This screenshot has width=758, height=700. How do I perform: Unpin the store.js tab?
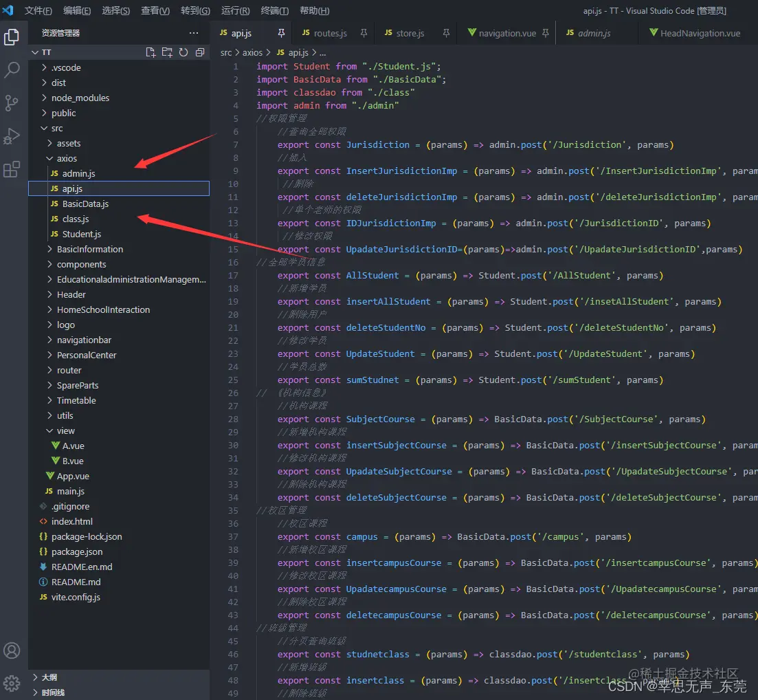[446, 33]
